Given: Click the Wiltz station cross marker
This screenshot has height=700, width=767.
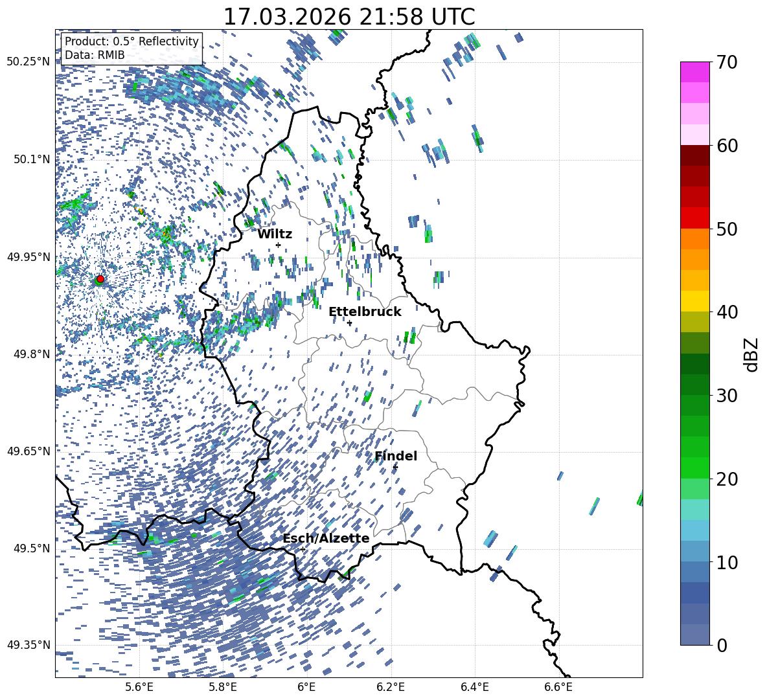Looking at the screenshot, I should click(x=279, y=245).
